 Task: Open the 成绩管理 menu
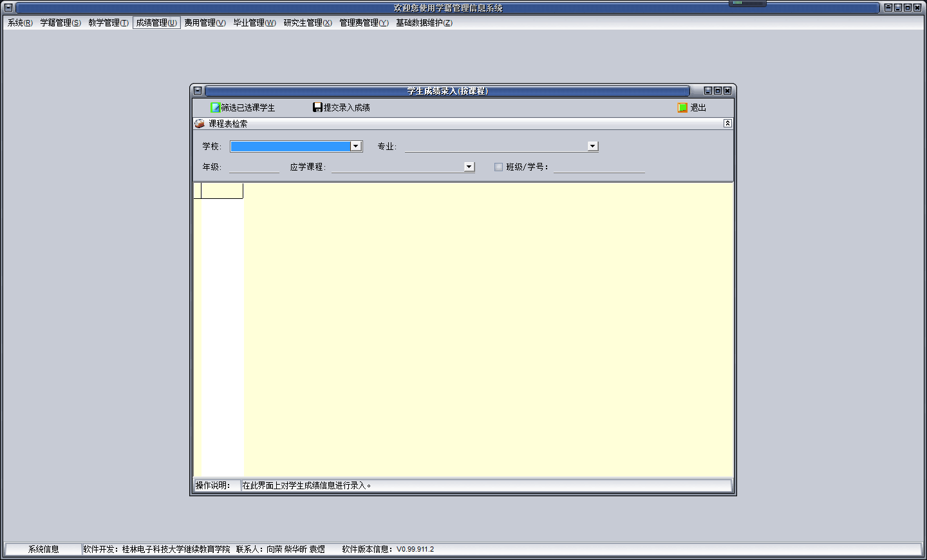(156, 23)
